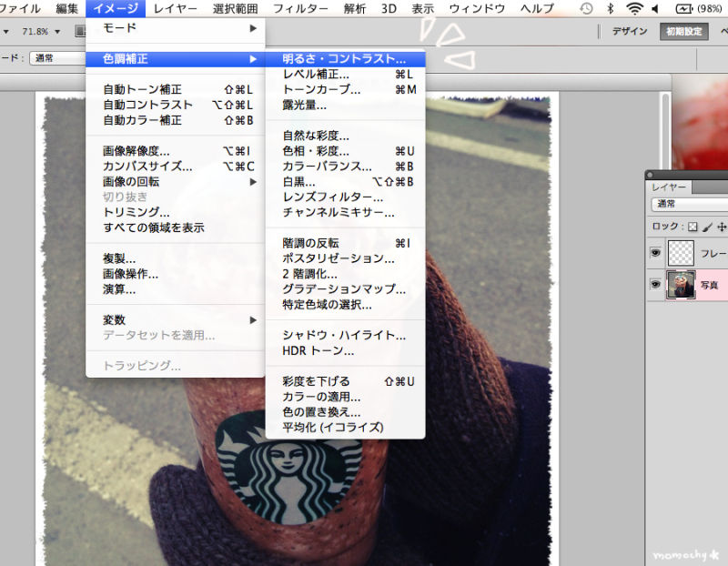
Task: Choose 2 階調化 adjustment
Action: tap(345, 274)
